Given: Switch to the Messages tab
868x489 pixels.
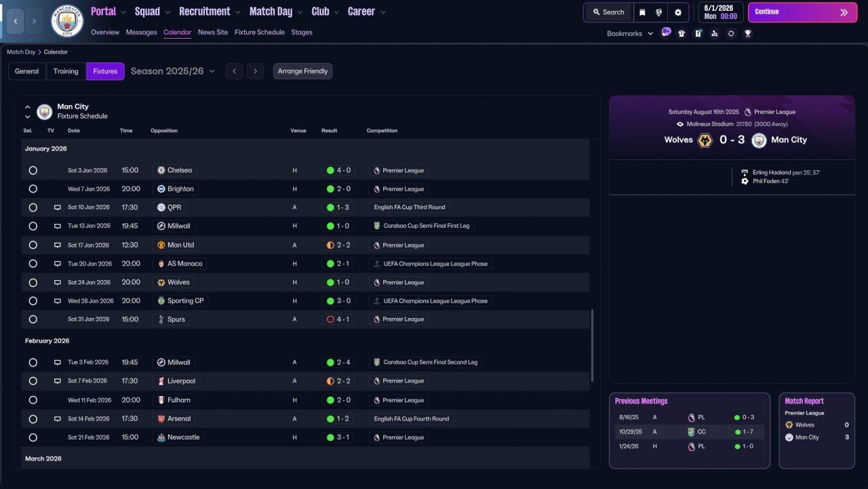Looking at the screenshot, I should 141,33.
